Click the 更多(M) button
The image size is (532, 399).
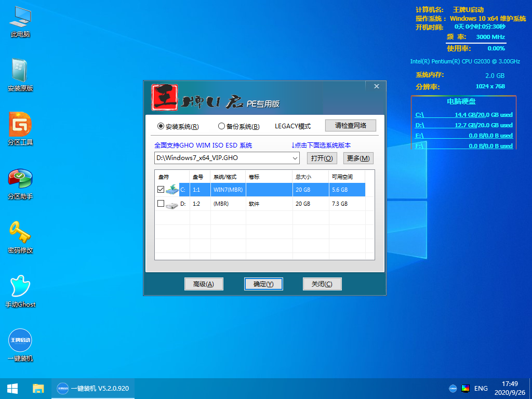coord(358,158)
